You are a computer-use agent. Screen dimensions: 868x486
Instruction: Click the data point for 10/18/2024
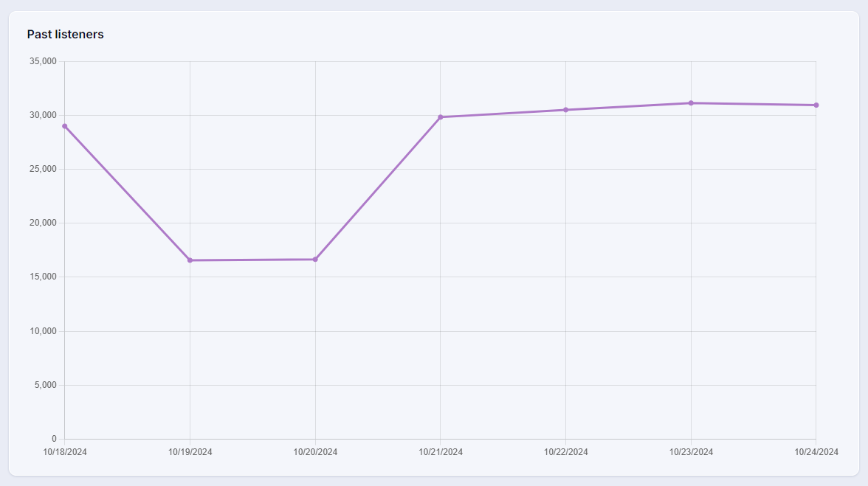pos(65,126)
